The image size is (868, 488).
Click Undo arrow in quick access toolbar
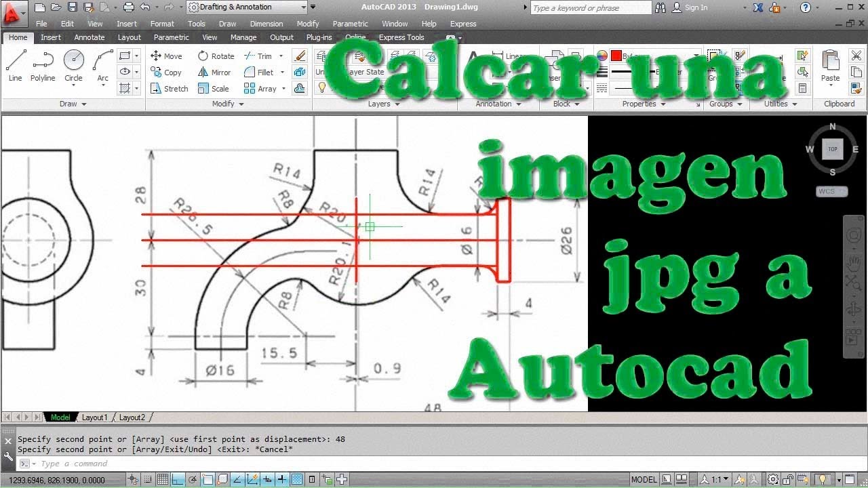click(x=144, y=7)
